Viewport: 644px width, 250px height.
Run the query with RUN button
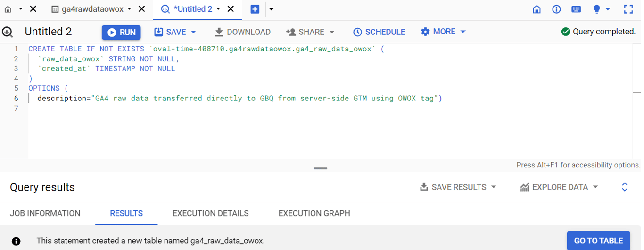point(121,32)
